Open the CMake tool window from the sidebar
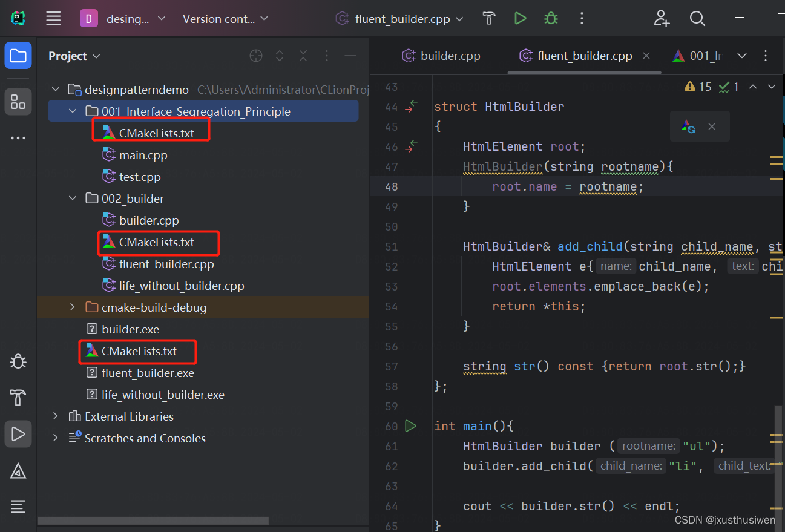Viewport: 785px width, 532px height. [18, 398]
